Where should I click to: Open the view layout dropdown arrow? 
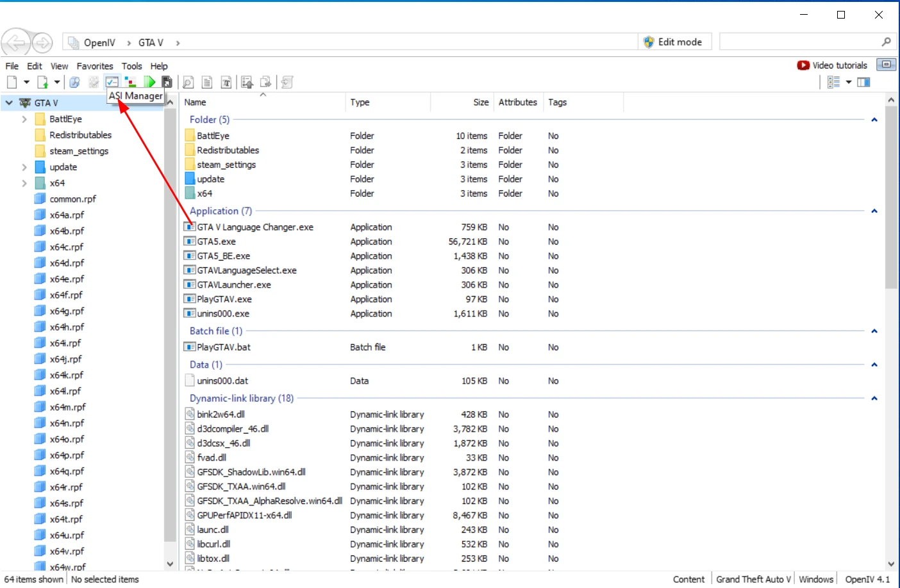(x=849, y=82)
